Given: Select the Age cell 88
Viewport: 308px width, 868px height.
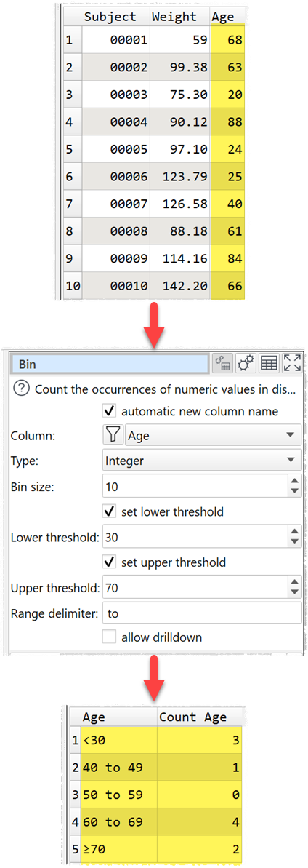Looking at the screenshot, I should (x=227, y=122).
